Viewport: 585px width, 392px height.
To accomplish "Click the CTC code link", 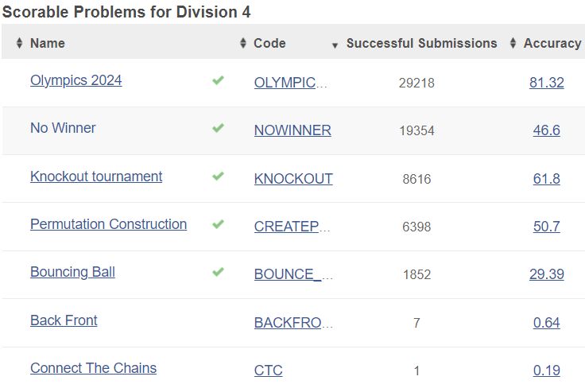I will 268,371.
